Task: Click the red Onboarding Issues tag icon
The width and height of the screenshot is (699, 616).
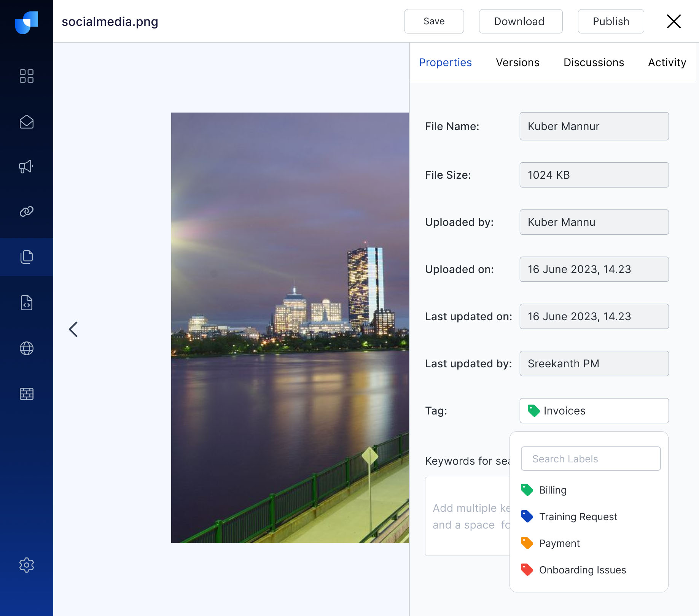Action: click(x=527, y=570)
